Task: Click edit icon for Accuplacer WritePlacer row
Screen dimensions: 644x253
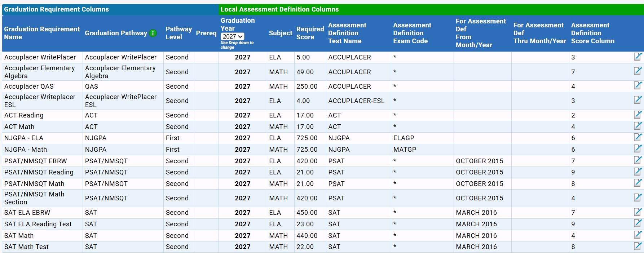Action: coord(638,57)
